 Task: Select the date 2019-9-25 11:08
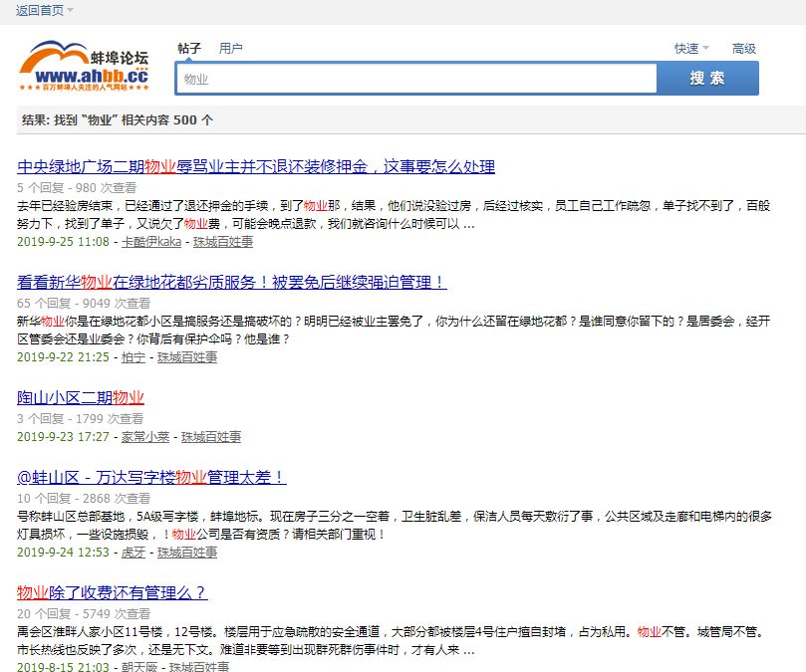63,242
